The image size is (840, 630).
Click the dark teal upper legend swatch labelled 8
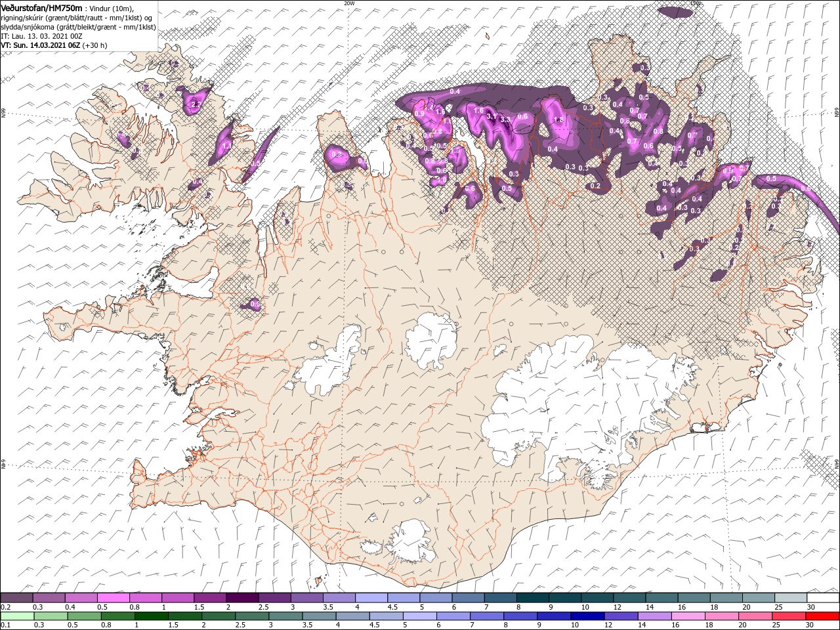tap(533, 598)
